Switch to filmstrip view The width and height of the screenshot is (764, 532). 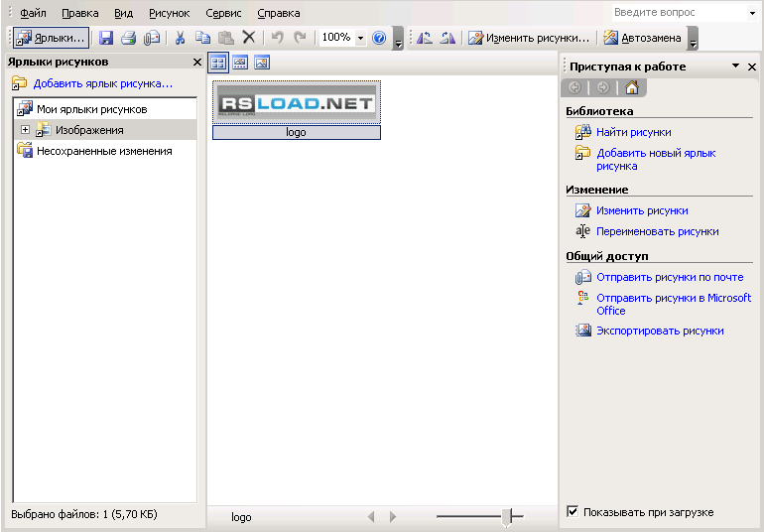(240, 63)
